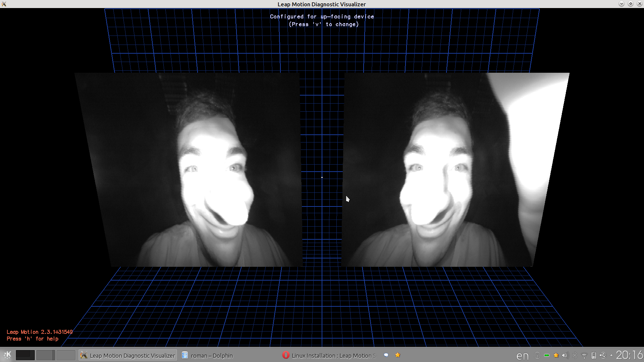
Task: Open Linux Installation : Leap Motion Opera task
Action: 329,355
